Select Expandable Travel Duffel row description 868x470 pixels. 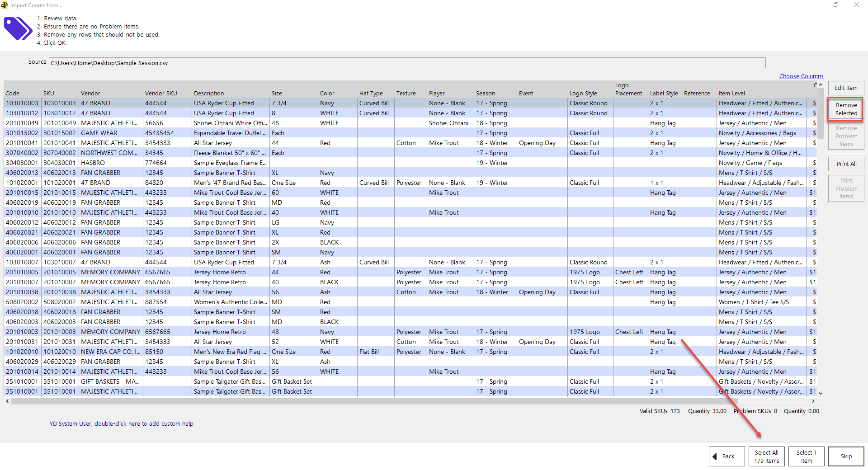pos(231,133)
